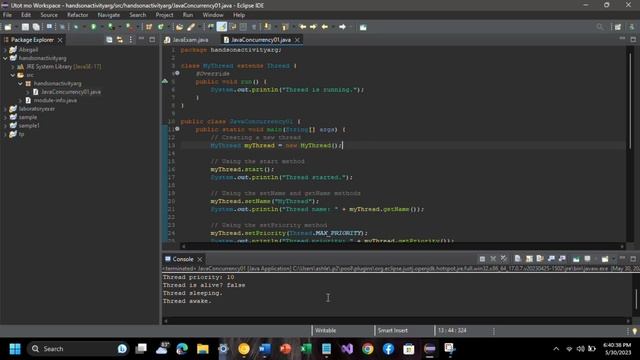Go to Previous Annotation with the up-arrow icon
Viewport: 640px width, 360px height.
pyautogui.click(x=285, y=27)
